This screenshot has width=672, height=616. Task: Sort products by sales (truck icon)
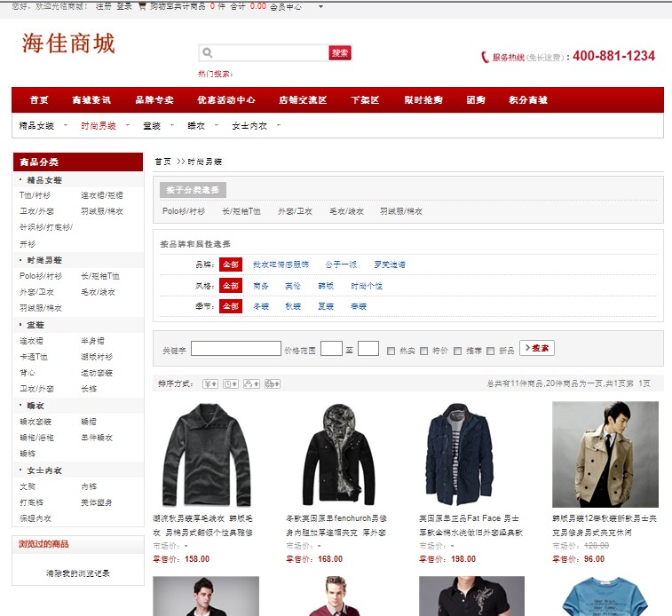point(273,383)
